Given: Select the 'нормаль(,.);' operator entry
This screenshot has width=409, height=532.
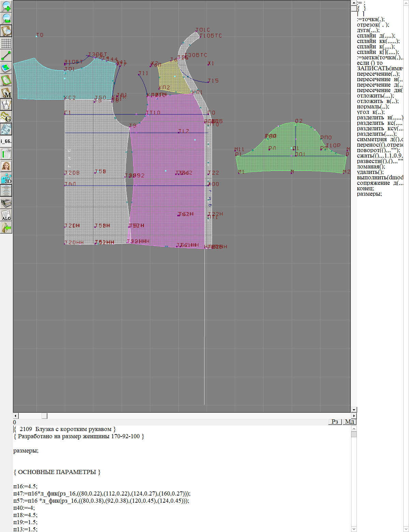Looking at the screenshot, I should [373, 106].
